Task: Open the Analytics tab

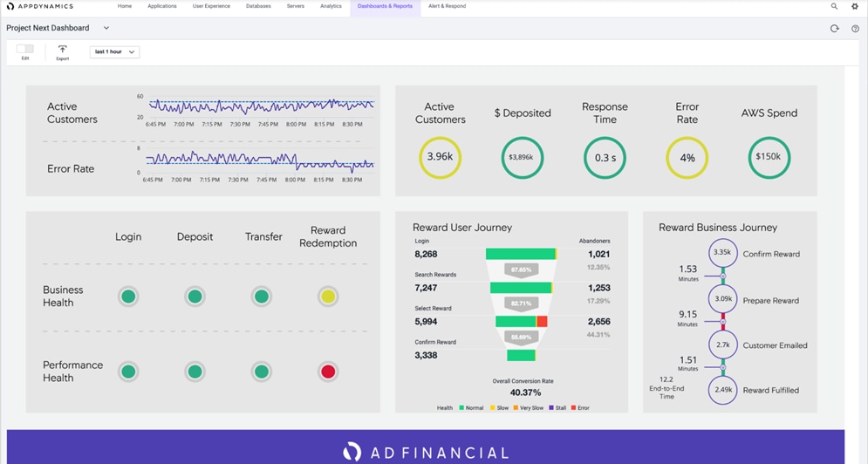Action: (x=331, y=6)
